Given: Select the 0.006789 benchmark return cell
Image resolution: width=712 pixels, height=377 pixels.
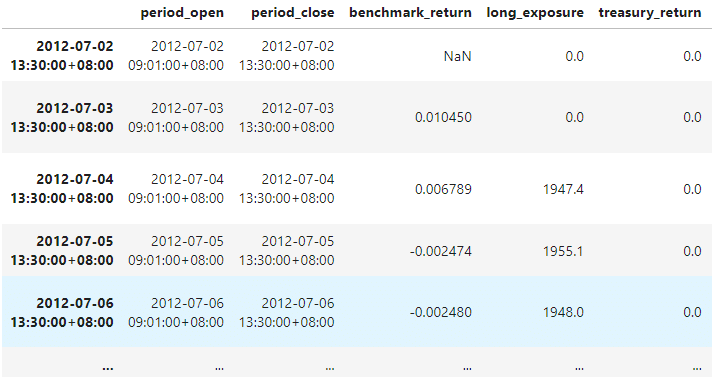Looking at the screenshot, I should (443, 189).
